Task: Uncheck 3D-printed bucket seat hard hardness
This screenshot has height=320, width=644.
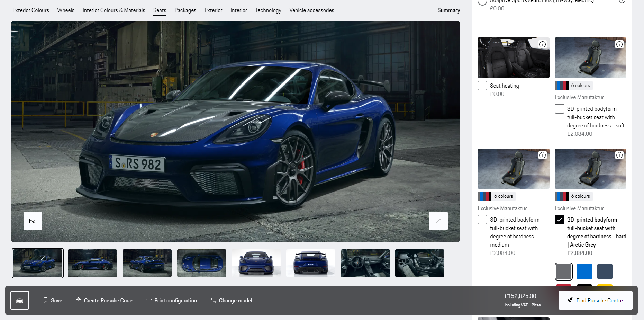Action: pos(560,220)
